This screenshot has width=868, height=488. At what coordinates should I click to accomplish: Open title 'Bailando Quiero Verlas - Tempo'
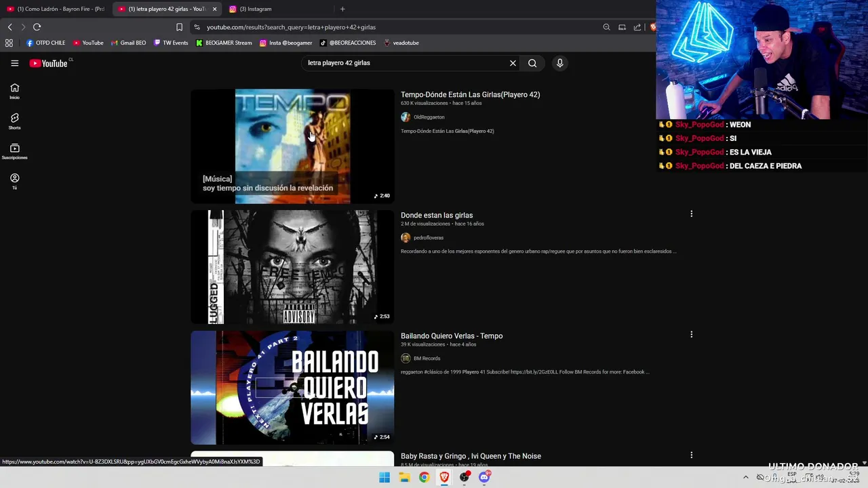coord(452,336)
